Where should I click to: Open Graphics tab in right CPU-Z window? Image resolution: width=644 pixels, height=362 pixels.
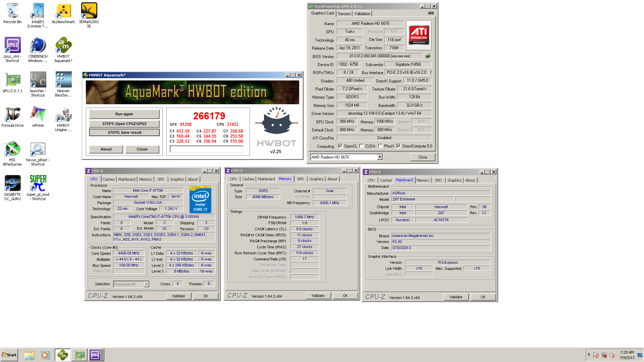pos(454,180)
